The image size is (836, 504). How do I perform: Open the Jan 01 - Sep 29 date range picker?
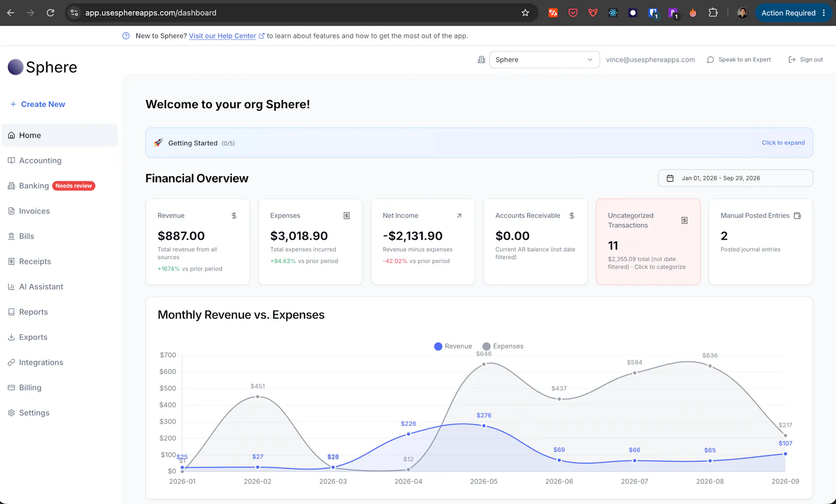coord(735,178)
